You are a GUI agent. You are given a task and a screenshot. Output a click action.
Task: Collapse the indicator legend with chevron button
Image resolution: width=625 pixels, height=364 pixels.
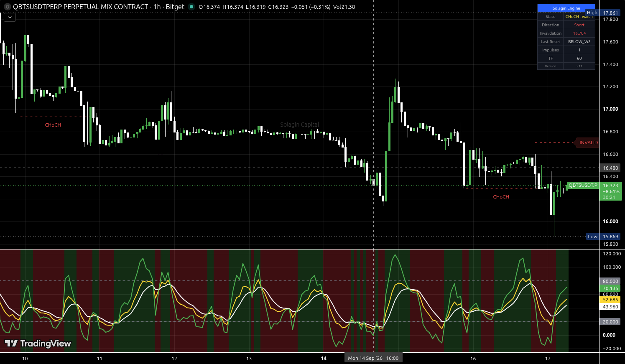click(x=10, y=18)
